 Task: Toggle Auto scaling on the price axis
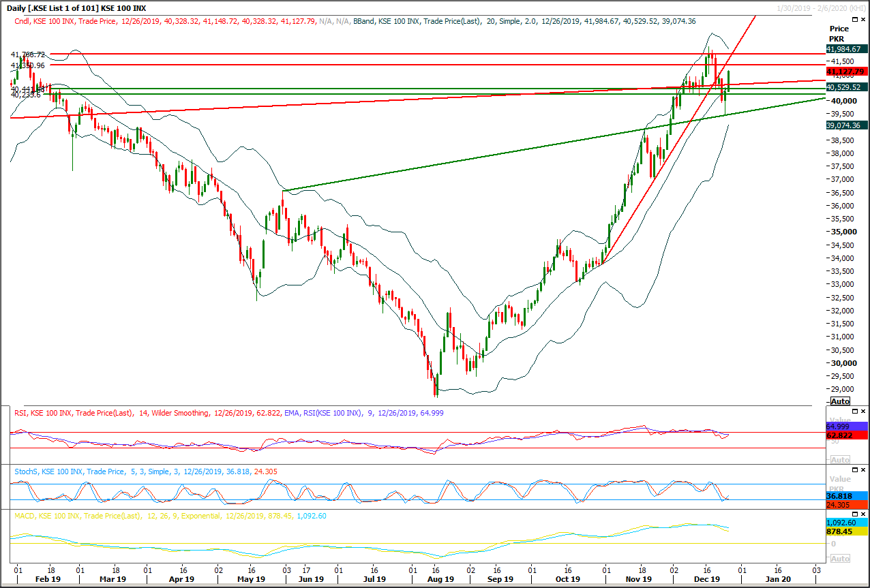[x=839, y=401]
